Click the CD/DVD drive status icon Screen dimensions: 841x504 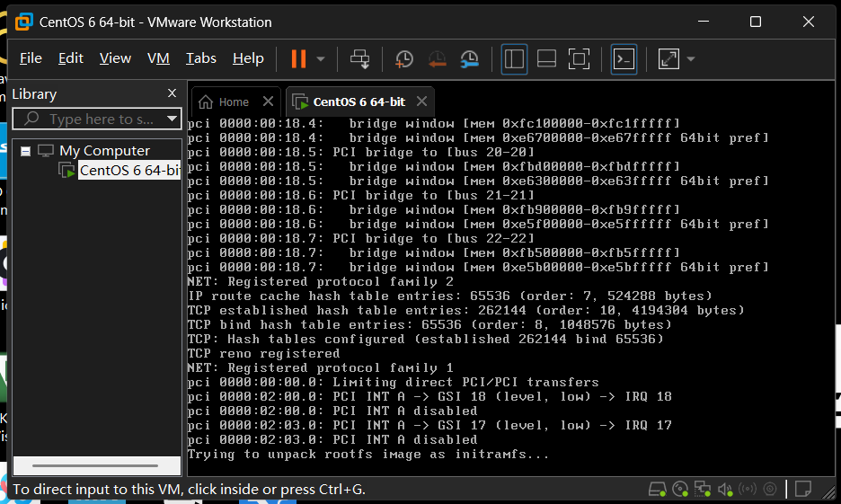click(x=680, y=489)
